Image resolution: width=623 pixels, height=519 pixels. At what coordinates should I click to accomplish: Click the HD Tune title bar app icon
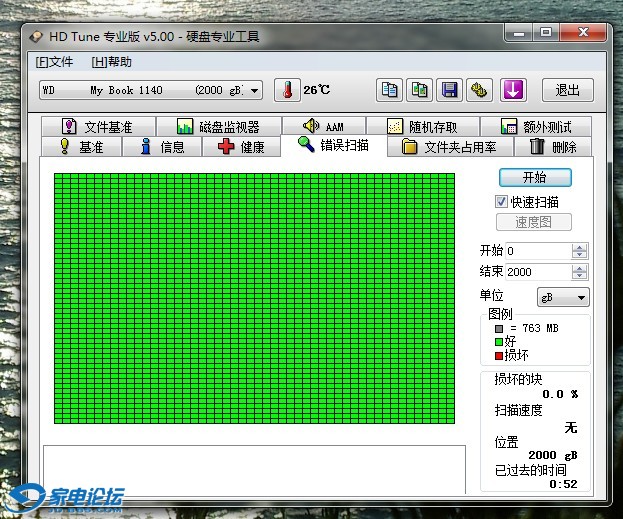click(36, 37)
